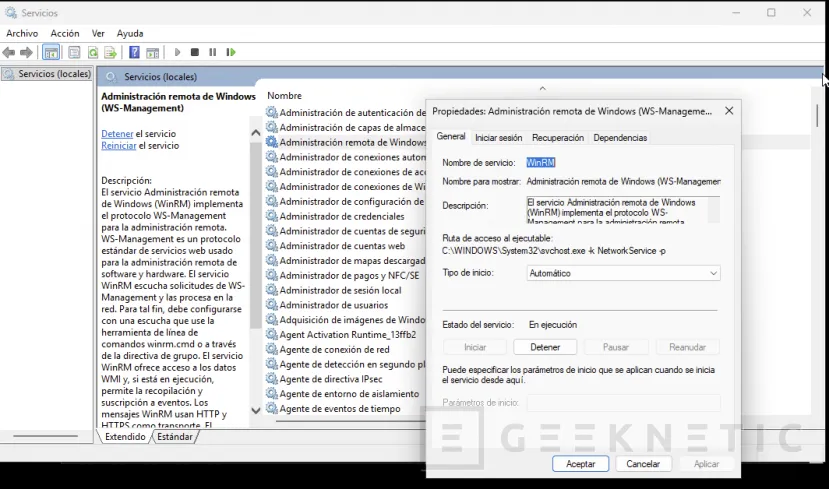This screenshot has width=829, height=489.
Task: Select Administrador de cuentas de seguridad row
Action: coord(346,231)
